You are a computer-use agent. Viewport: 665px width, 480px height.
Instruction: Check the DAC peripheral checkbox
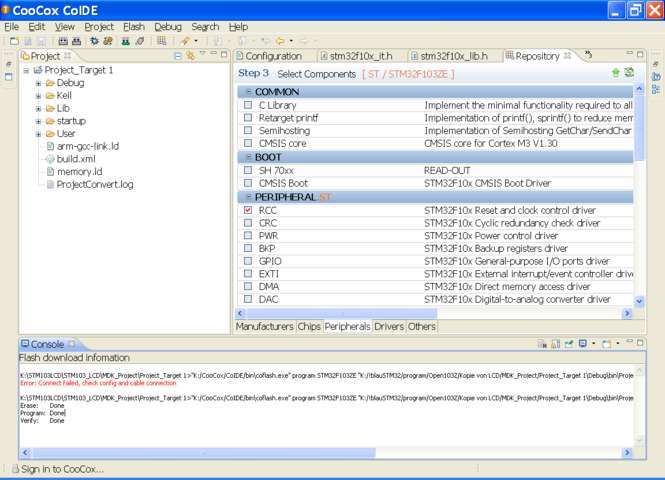coord(248,299)
